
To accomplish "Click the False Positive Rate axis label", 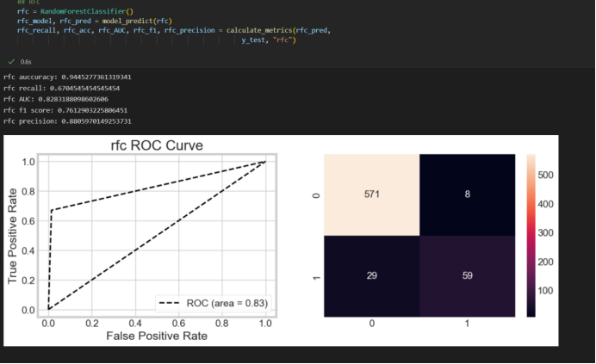I will pyautogui.click(x=156, y=336).
